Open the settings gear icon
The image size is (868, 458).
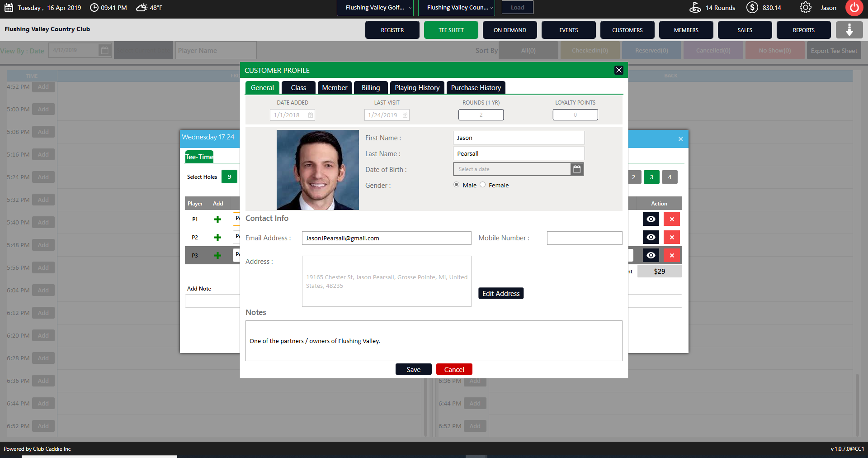(x=805, y=8)
